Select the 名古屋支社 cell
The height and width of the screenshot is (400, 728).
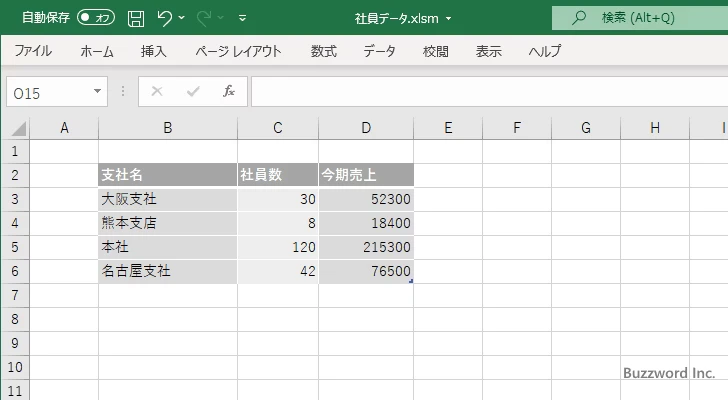click(168, 271)
